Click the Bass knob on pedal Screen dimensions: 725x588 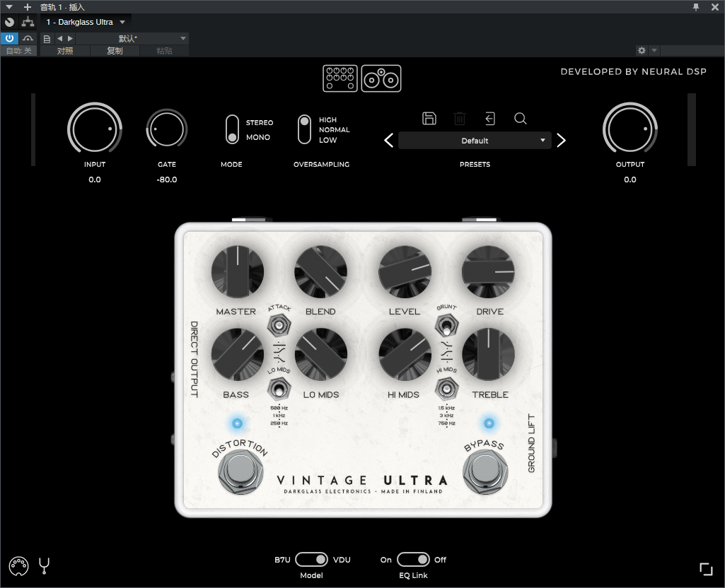point(238,355)
